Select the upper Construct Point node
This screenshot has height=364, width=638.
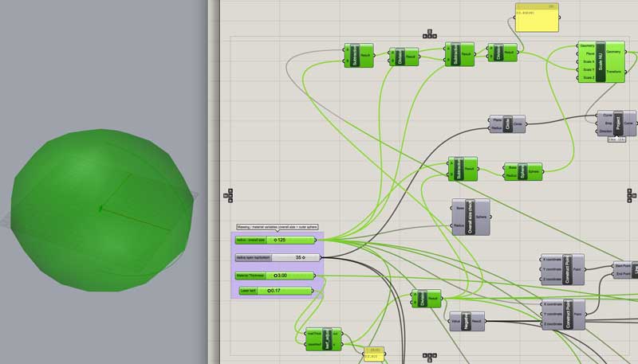pos(563,269)
